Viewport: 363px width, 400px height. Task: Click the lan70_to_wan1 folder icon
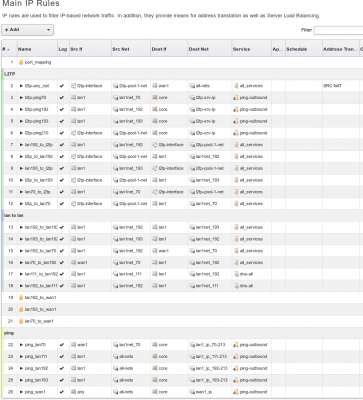pyautogui.click(x=21, y=321)
